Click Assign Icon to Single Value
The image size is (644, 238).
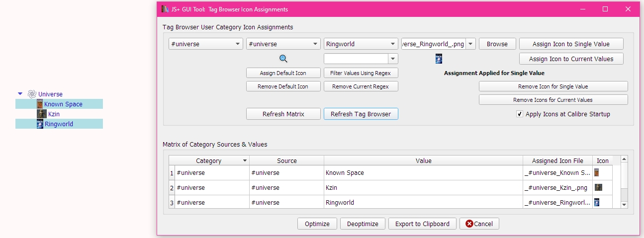point(571,44)
